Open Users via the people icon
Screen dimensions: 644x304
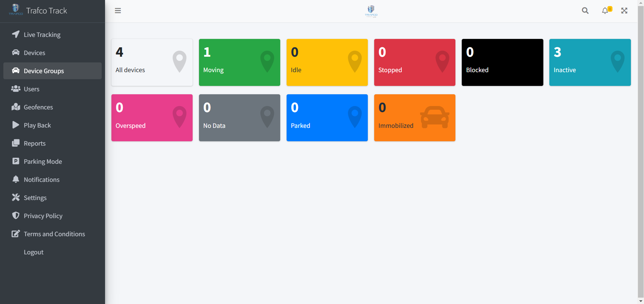coord(16,89)
